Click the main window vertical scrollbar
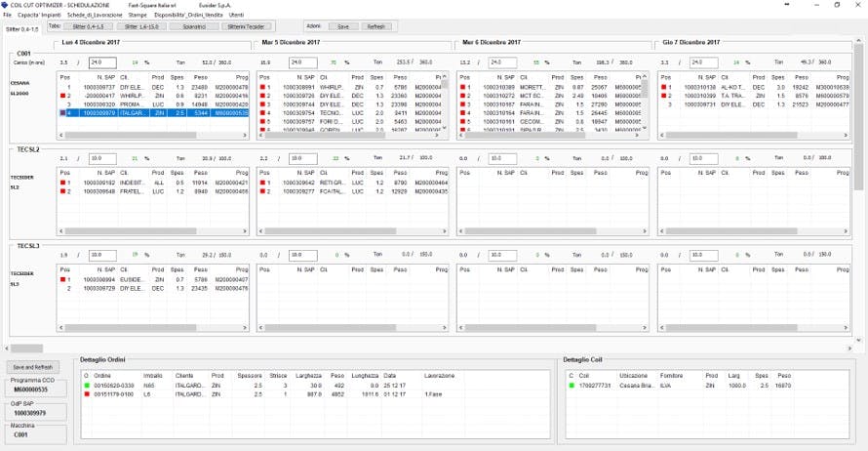This screenshot has width=868, height=451. (x=859, y=116)
